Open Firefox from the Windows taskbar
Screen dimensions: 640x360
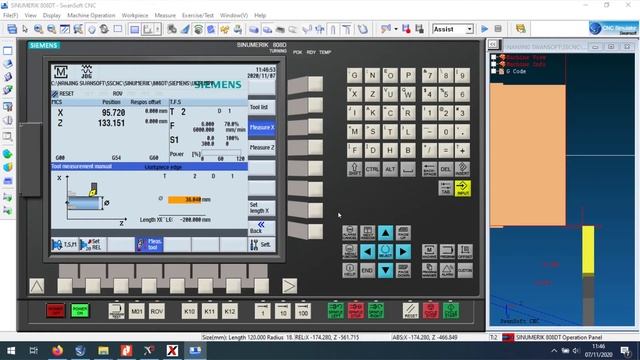pos(58,351)
